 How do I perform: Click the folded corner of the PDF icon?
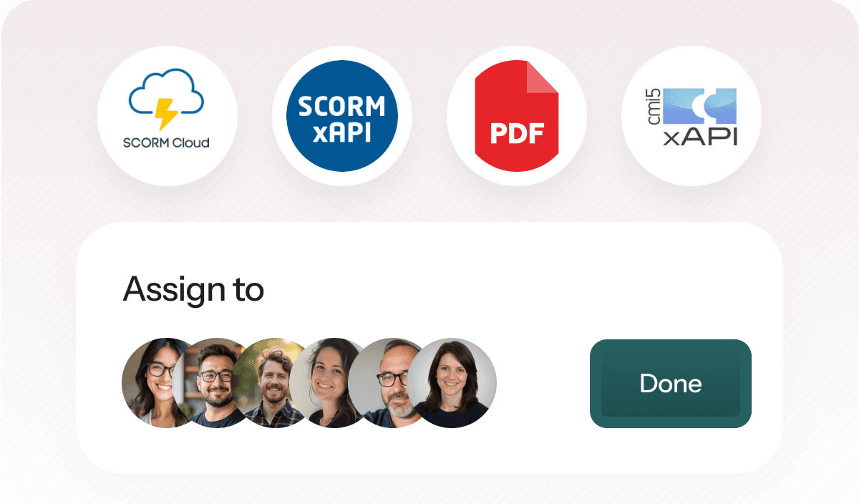click(542, 77)
